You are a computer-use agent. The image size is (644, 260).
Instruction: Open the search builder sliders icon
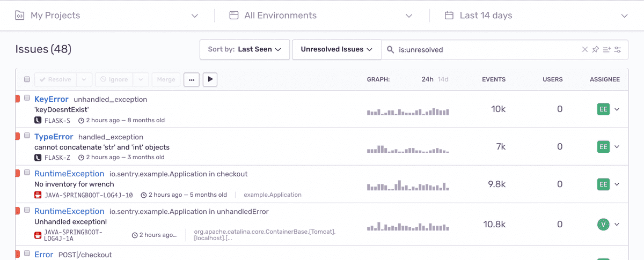[618, 49]
